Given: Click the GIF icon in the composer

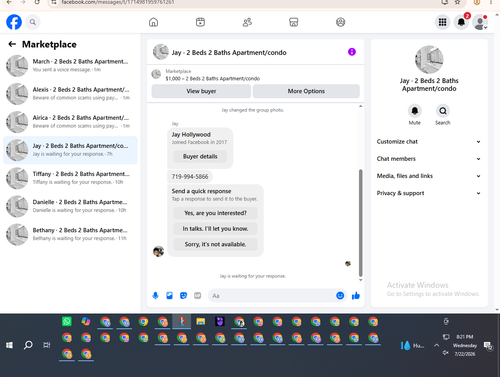Looking at the screenshot, I should [198, 296].
